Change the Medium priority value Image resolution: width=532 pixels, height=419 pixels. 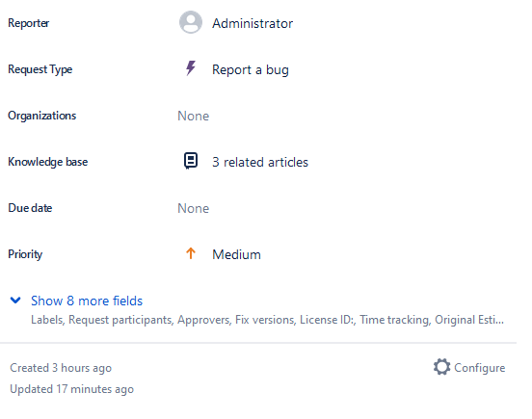[x=236, y=254]
